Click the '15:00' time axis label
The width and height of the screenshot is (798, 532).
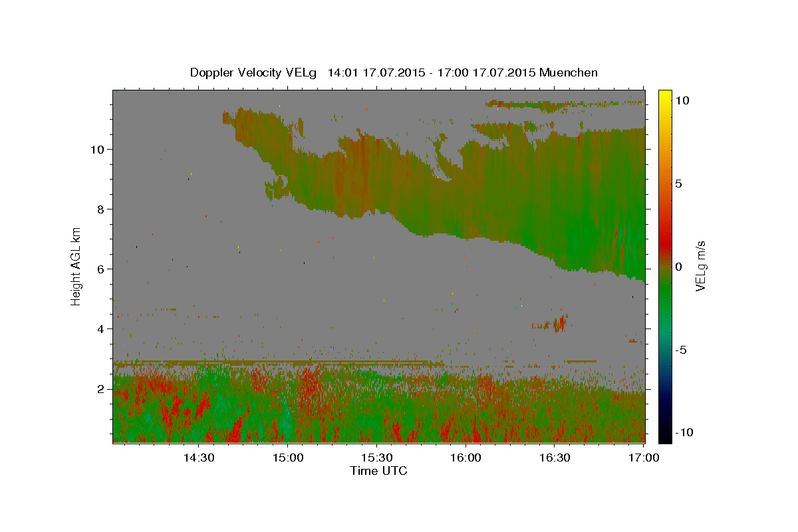[287, 458]
